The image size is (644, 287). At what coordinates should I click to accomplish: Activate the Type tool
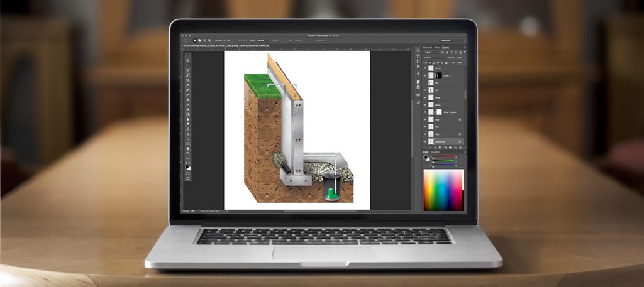(x=188, y=133)
